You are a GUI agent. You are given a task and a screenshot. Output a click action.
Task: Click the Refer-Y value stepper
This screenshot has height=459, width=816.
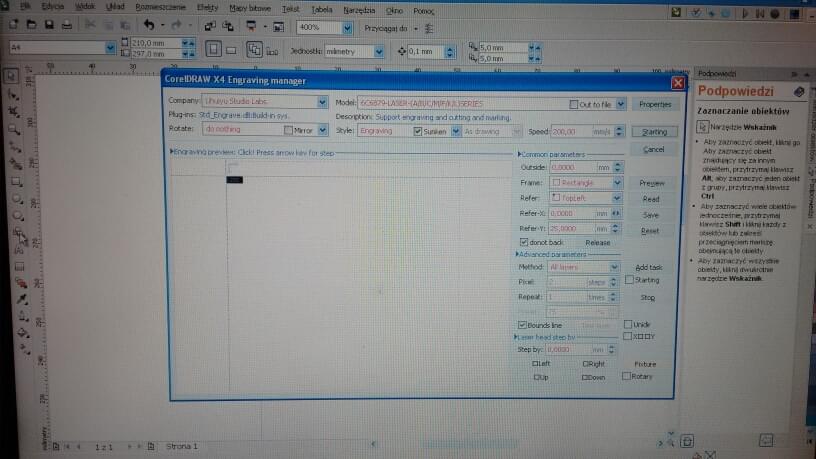coord(615,228)
